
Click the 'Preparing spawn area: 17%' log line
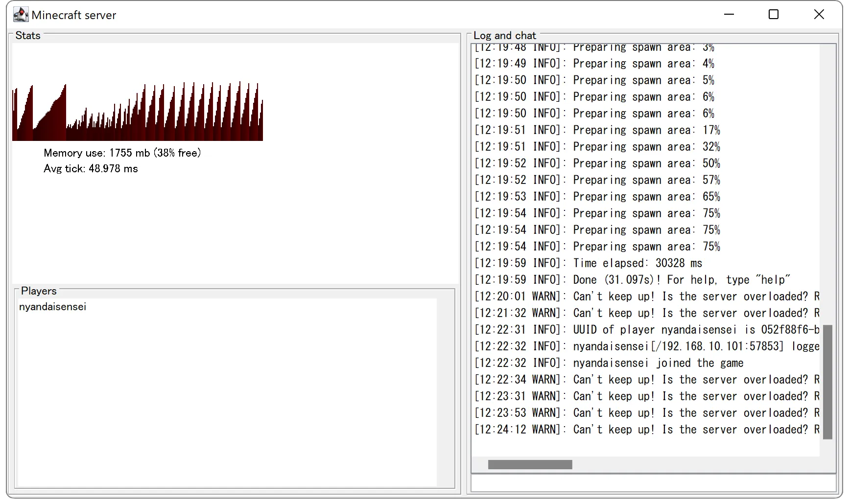(x=597, y=130)
